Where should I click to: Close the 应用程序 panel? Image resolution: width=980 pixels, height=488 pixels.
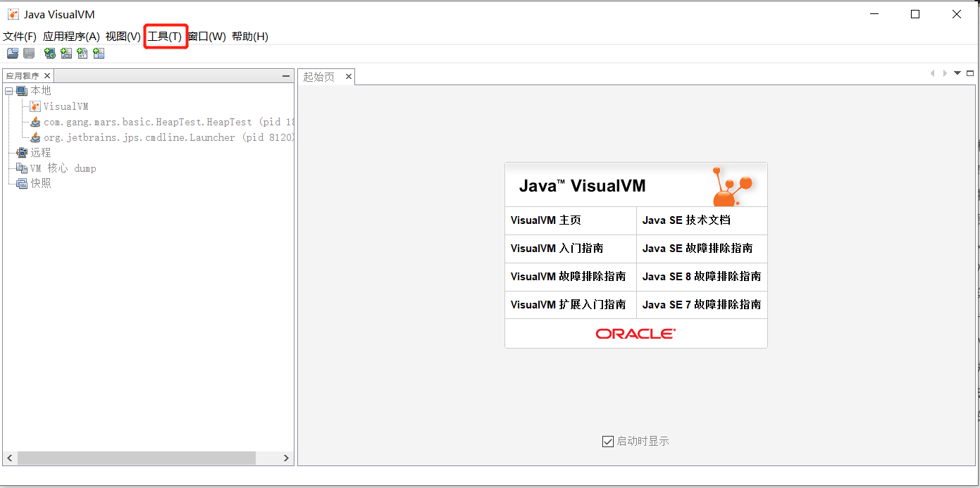pyautogui.click(x=47, y=76)
